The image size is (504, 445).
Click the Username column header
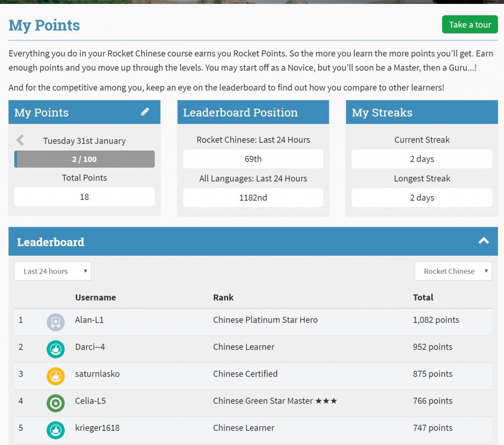point(95,297)
